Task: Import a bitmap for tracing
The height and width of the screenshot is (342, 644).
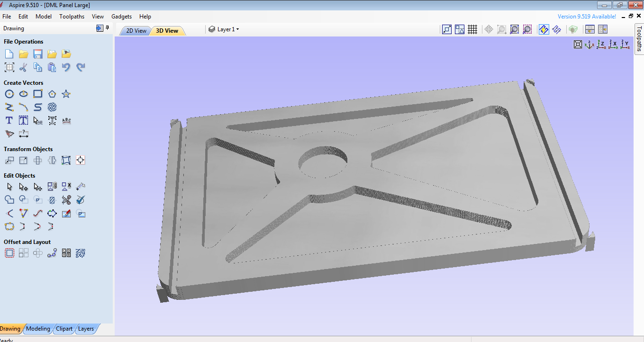Action: (x=66, y=54)
